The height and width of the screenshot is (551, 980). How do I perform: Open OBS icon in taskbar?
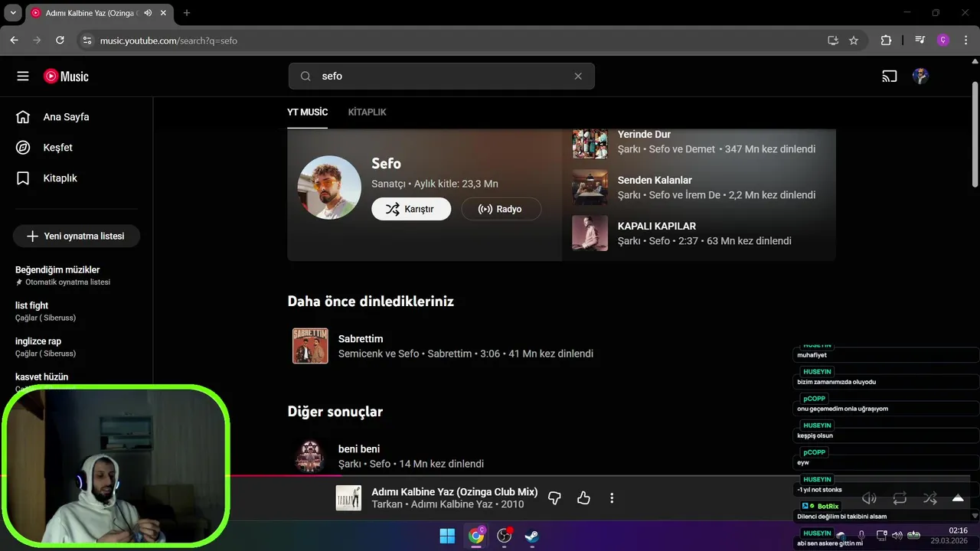click(x=504, y=536)
